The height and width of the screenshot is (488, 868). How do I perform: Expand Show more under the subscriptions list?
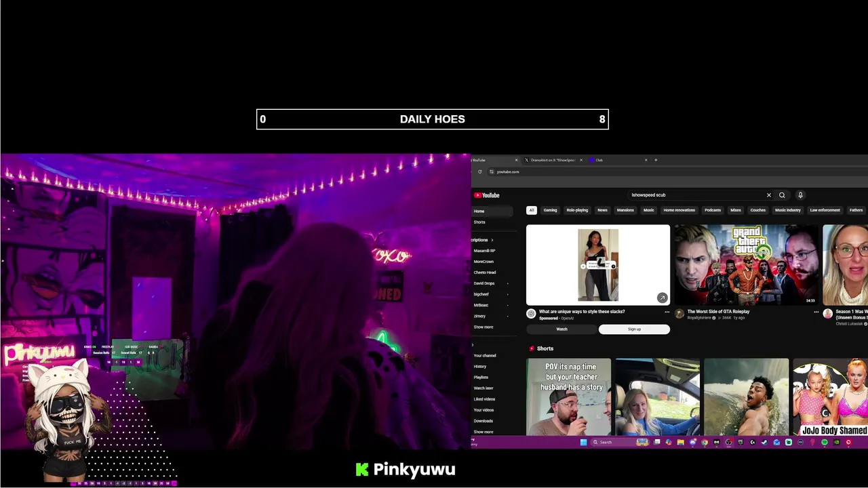pyautogui.click(x=484, y=327)
